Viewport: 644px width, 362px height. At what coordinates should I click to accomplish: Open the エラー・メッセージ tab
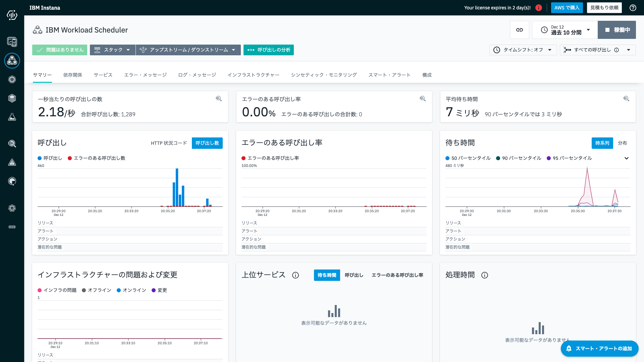(x=145, y=75)
